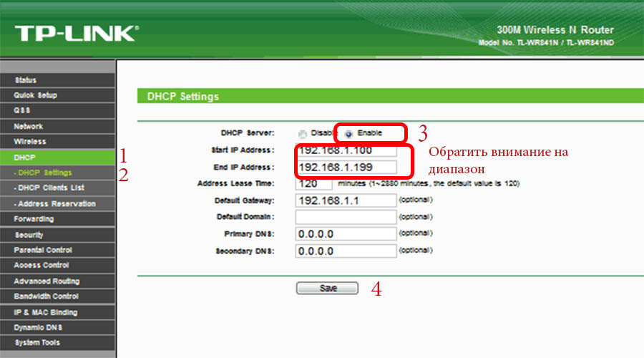This screenshot has width=644, height=358.
Task: Click the Primary DNS input field
Action: (x=346, y=234)
